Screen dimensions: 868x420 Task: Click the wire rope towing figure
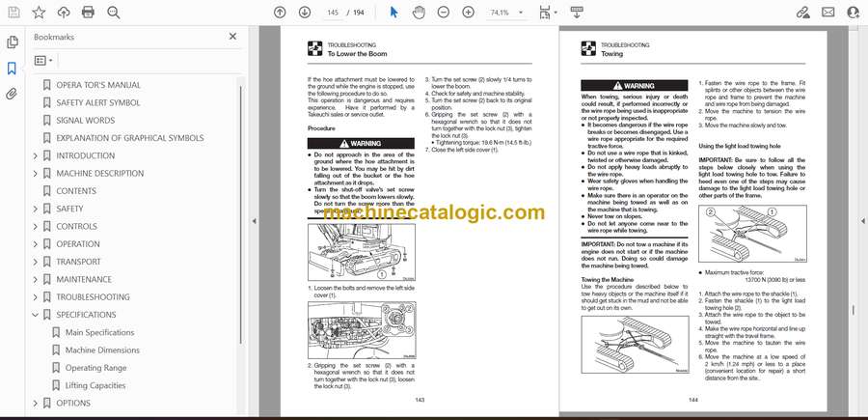(x=635, y=344)
